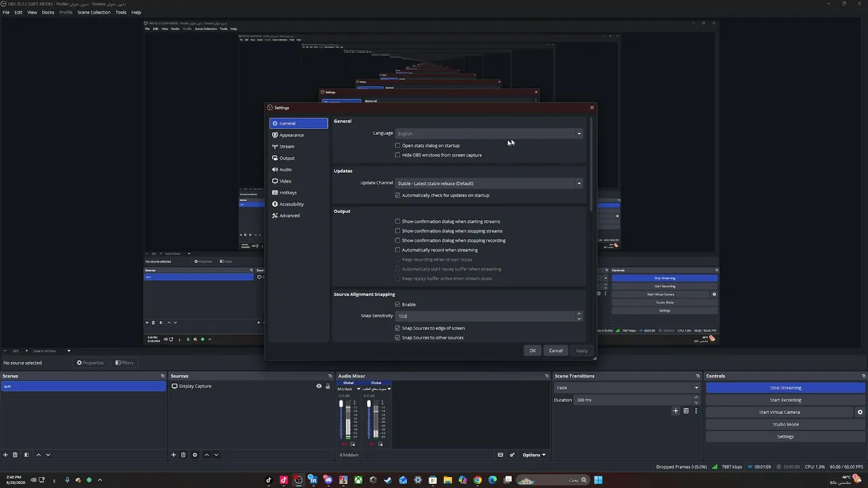The width and height of the screenshot is (868, 488).
Task: Open the Appearance settings tab
Action: pos(298,135)
